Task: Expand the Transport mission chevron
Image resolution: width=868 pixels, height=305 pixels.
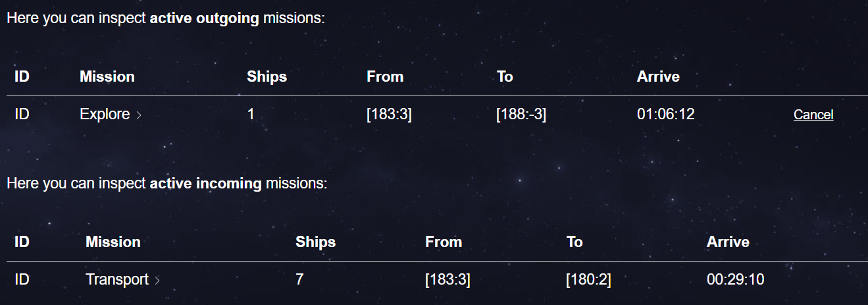Action: 157,281
